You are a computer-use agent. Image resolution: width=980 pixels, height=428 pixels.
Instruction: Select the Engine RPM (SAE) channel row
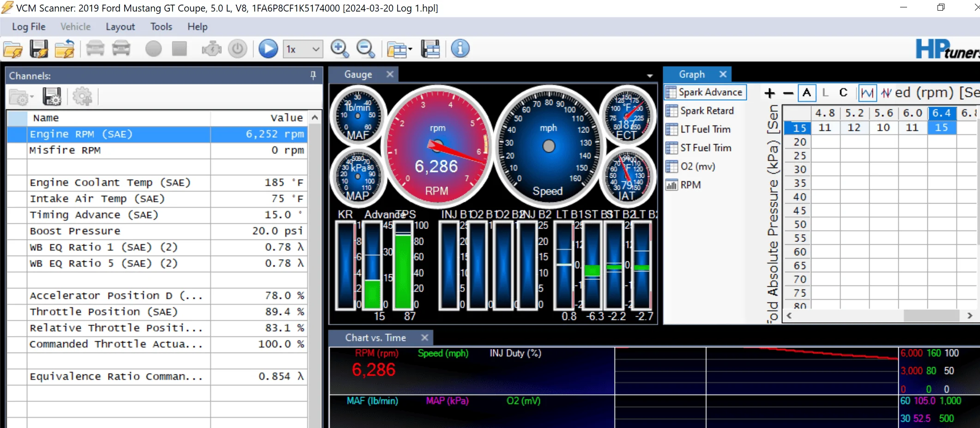(x=157, y=134)
